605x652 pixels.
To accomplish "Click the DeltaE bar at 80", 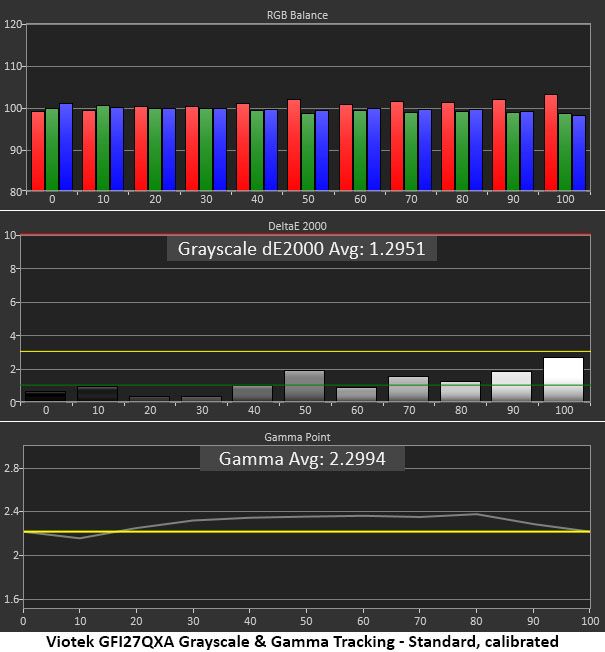I will tap(460, 392).
